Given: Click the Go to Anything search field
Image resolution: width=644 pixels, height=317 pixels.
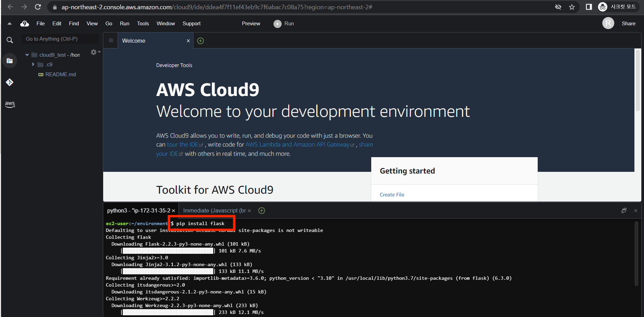Looking at the screenshot, I should click(x=60, y=39).
